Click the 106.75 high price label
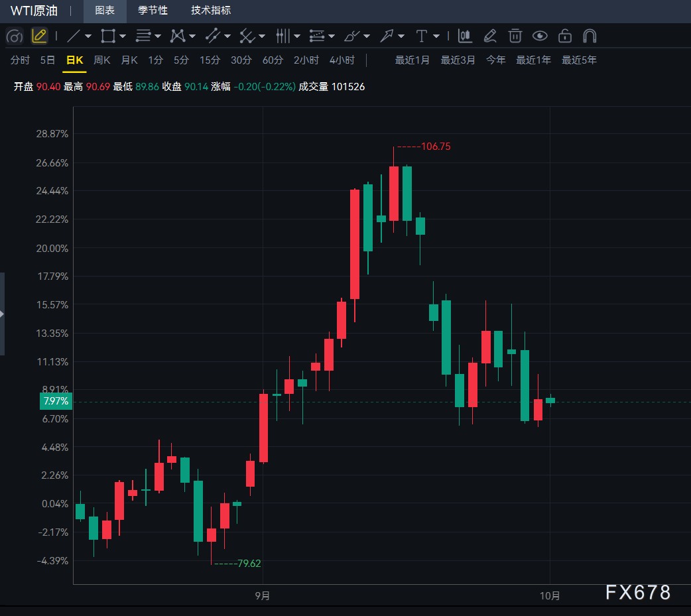691x616 pixels. click(x=436, y=147)
